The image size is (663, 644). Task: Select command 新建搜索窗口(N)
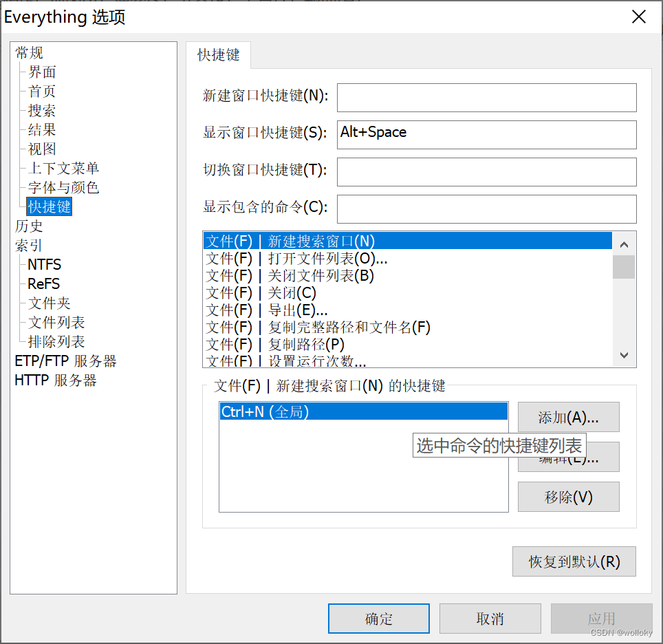[408, 241]
